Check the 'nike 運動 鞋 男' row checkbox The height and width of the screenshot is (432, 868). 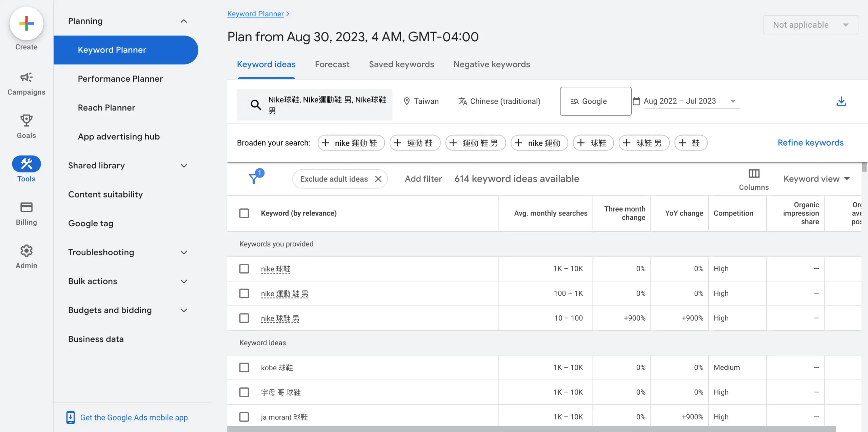[244, 293]
